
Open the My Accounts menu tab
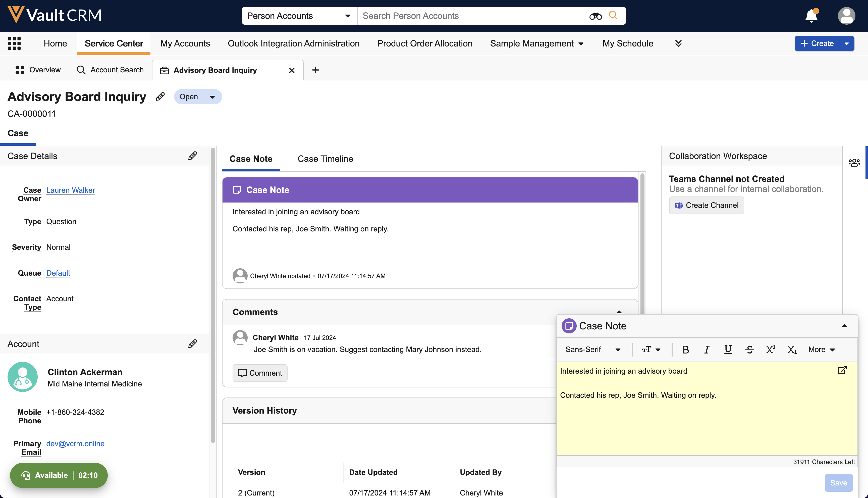pos(185,43)
